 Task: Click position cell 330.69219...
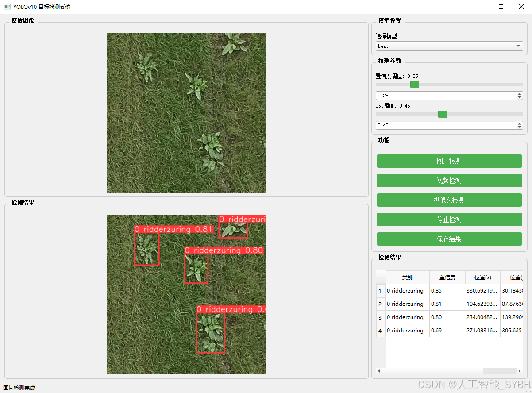[482, 291]
